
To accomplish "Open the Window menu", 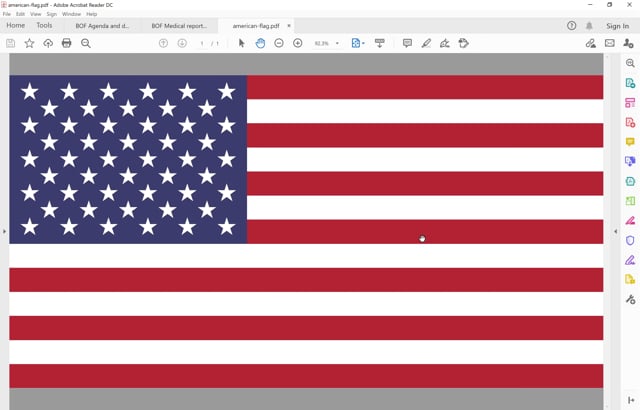I will point(71,14).
